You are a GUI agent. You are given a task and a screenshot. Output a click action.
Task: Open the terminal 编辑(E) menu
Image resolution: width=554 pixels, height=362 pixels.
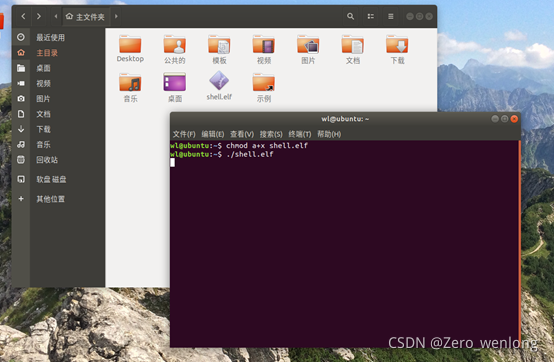coord(213,134)
